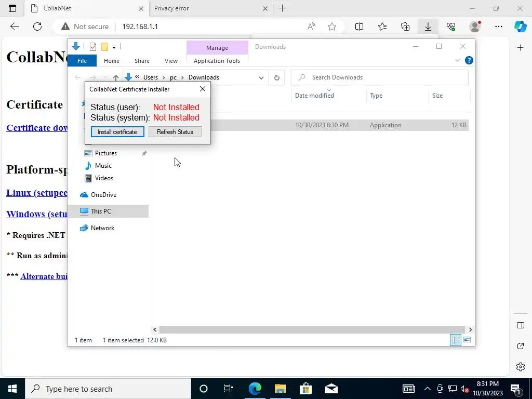Click the horizontal scrollbar left arrow
Viewport: 532px width, 399px height.
pyautogui.click(x=155, y=329)
